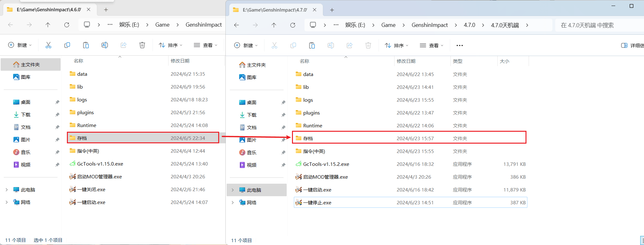Click 4.7.0 breadcrumb in right address bar
This screenshot has height=245, width=644.
[x=469, y=25]
